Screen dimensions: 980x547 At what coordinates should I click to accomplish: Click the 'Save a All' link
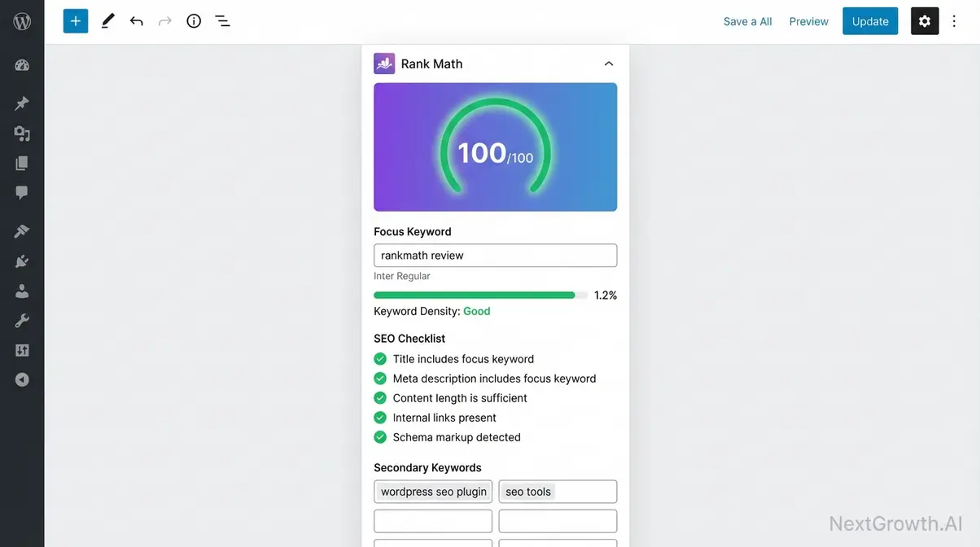pos(747,20)
